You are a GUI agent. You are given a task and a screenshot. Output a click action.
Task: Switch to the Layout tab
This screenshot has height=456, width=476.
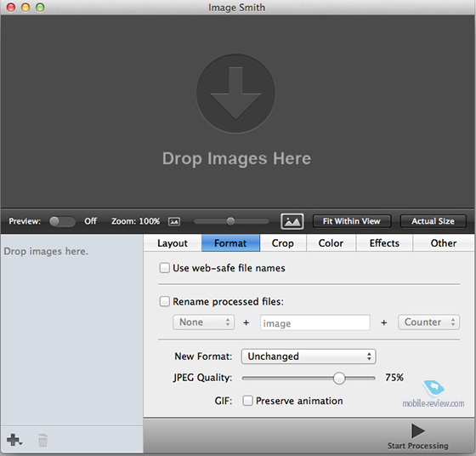point(173,243)
